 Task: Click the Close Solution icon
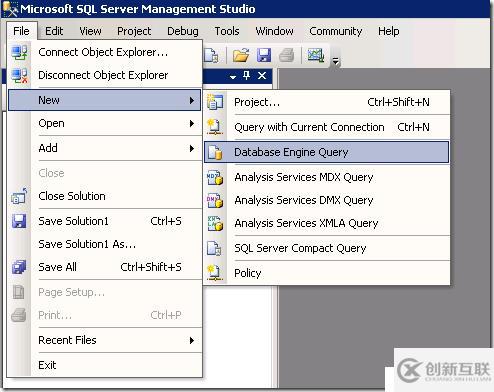tap(19, 196)
